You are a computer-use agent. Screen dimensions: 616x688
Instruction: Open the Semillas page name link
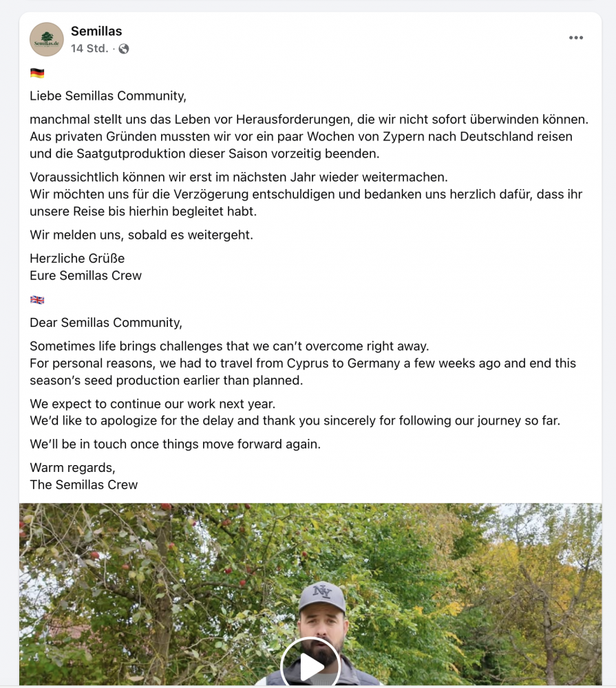tap(96, 31)
